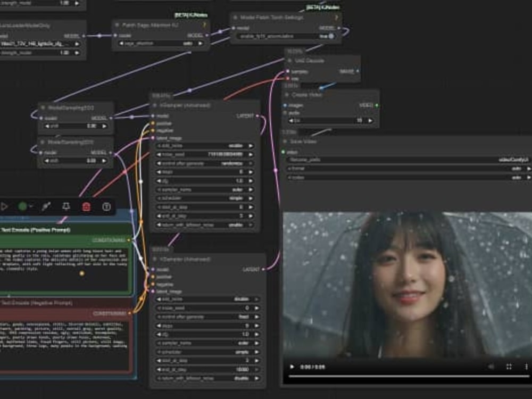This screenshot has height=399, width=532.
Task: Delete selection with the red trash icon
Action: [x=86, y=206]
